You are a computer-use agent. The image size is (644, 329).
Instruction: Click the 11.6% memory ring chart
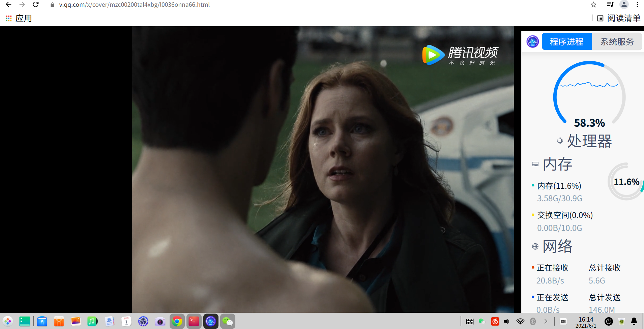[x=626, y=182]
